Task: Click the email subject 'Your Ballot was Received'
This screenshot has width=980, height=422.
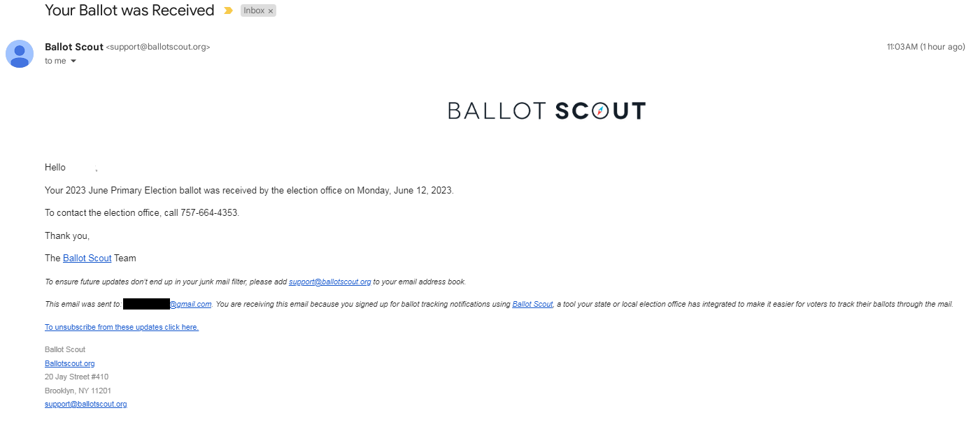Action: (x=129, y=10)
